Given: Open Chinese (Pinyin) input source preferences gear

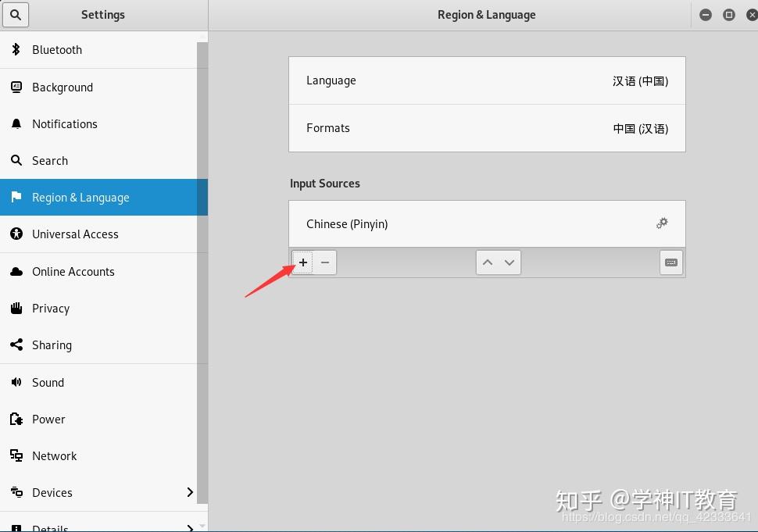Looking at the screenshot, I should [x=661, y=223].
